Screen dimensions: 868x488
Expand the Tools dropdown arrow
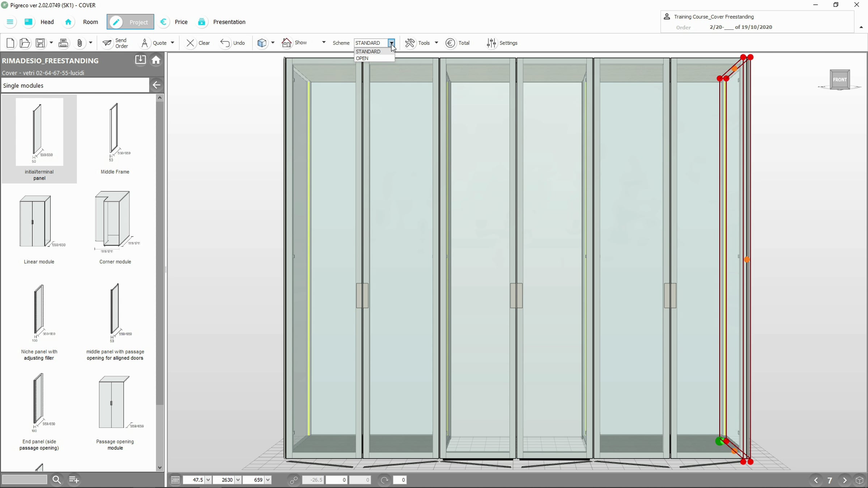tap(437, 43)
